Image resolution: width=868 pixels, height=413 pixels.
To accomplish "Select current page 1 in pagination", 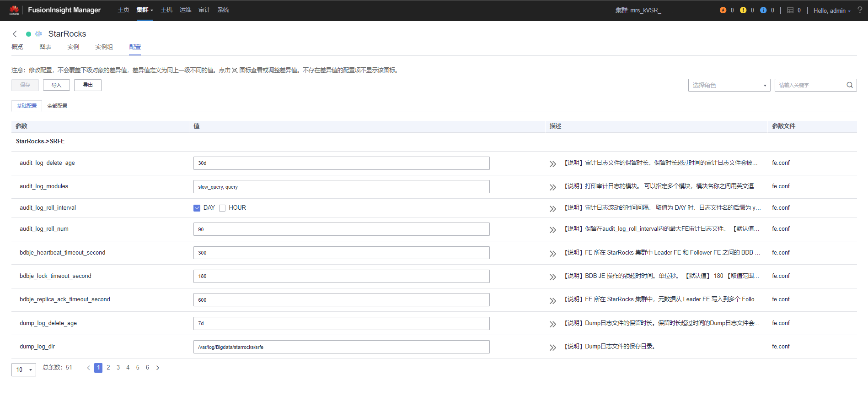I will coord(98,368).
